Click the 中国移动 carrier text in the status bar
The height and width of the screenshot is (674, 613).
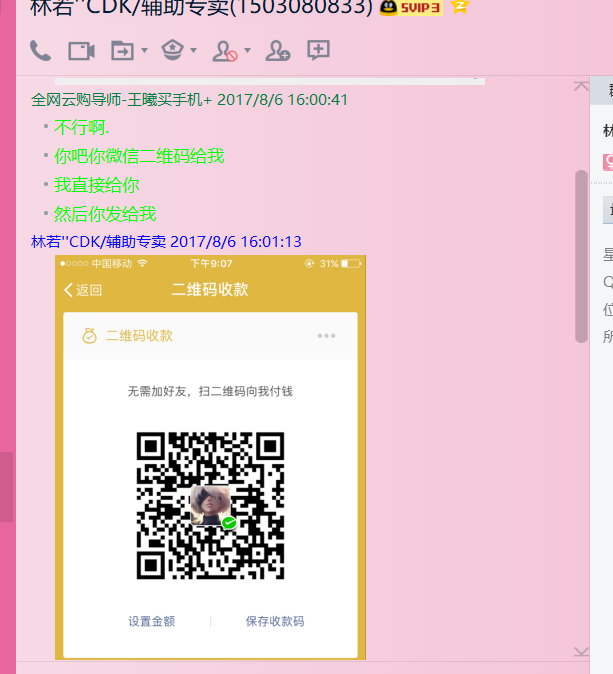[111, 263]
